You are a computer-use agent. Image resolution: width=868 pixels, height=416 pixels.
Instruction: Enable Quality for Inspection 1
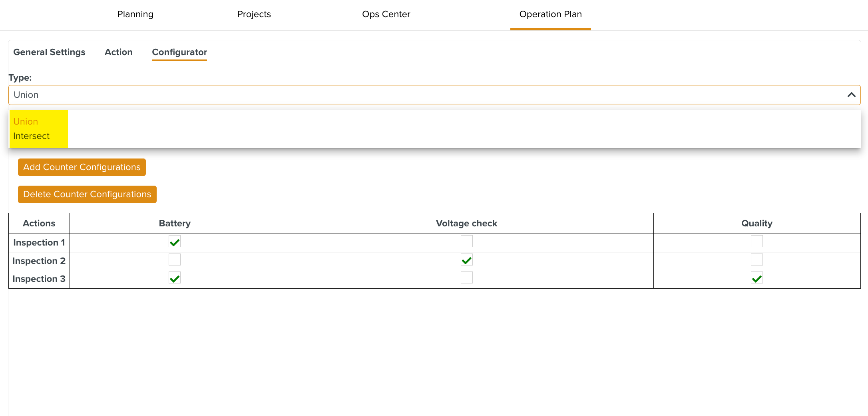[757, 242]
